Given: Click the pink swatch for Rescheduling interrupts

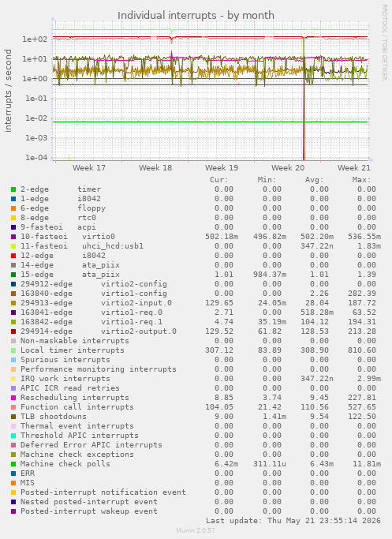Looking at the screenshot, I should coord(13,398).
